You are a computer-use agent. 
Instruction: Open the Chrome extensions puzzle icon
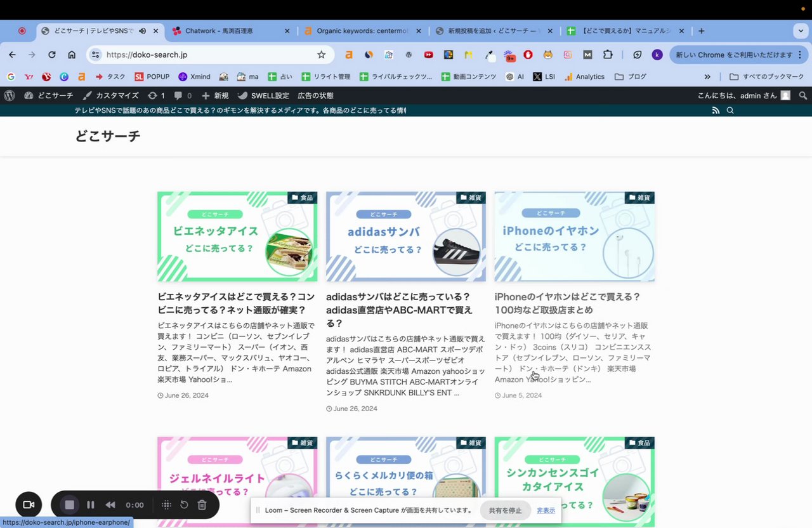[x=608, y=55]
